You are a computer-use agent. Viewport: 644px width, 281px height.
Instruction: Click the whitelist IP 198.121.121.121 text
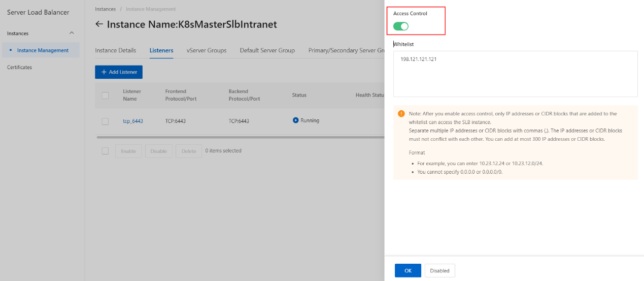coord(418,59)
